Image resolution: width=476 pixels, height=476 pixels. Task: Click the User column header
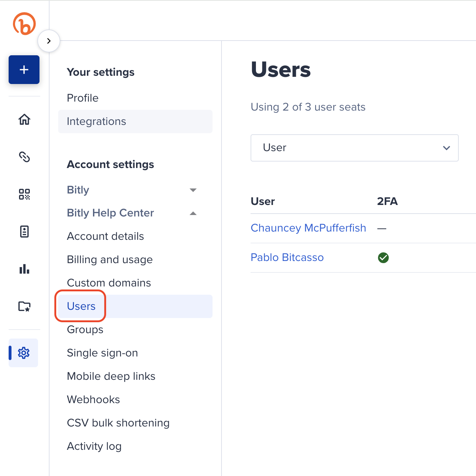263,201
